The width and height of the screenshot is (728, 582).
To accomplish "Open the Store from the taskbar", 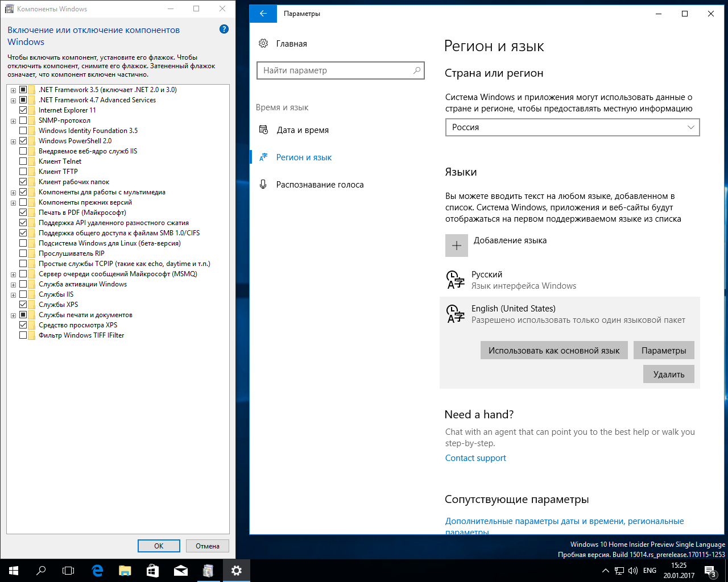I will pyautogui.click(x=153, y=571).
